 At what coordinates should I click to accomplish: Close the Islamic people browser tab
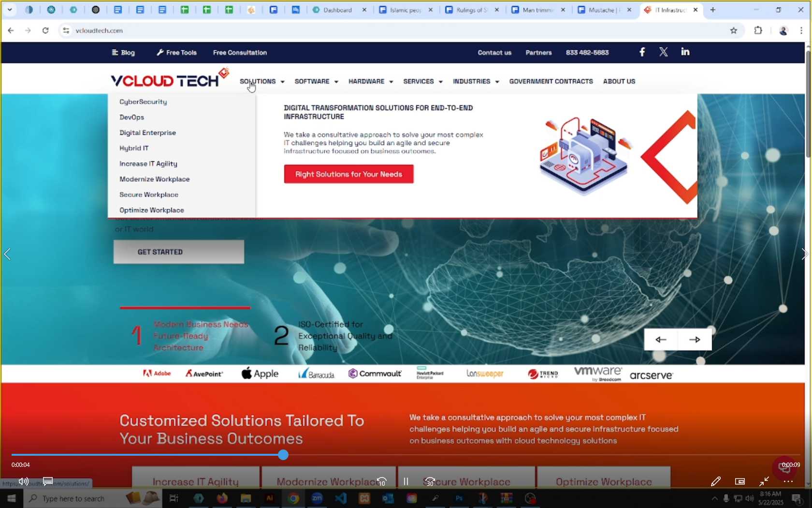click(x=431, y=10)
